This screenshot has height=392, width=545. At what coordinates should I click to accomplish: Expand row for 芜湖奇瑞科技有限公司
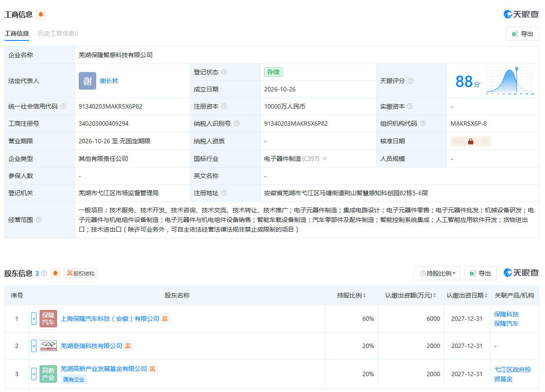click(34, 346)
